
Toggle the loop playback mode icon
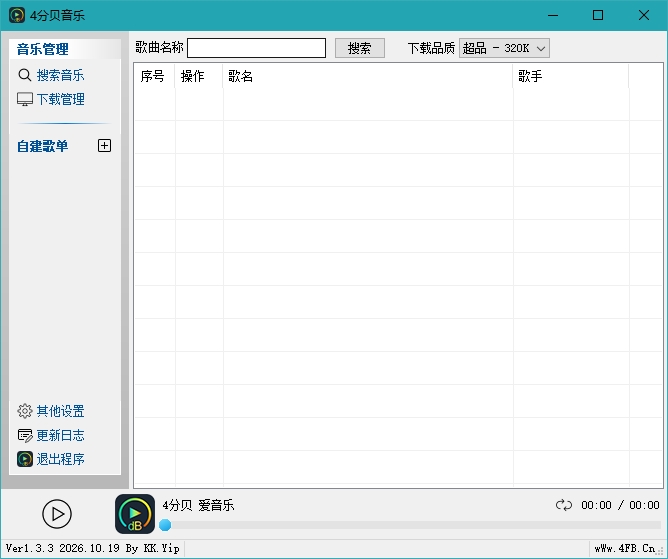(x=564, y=505)
